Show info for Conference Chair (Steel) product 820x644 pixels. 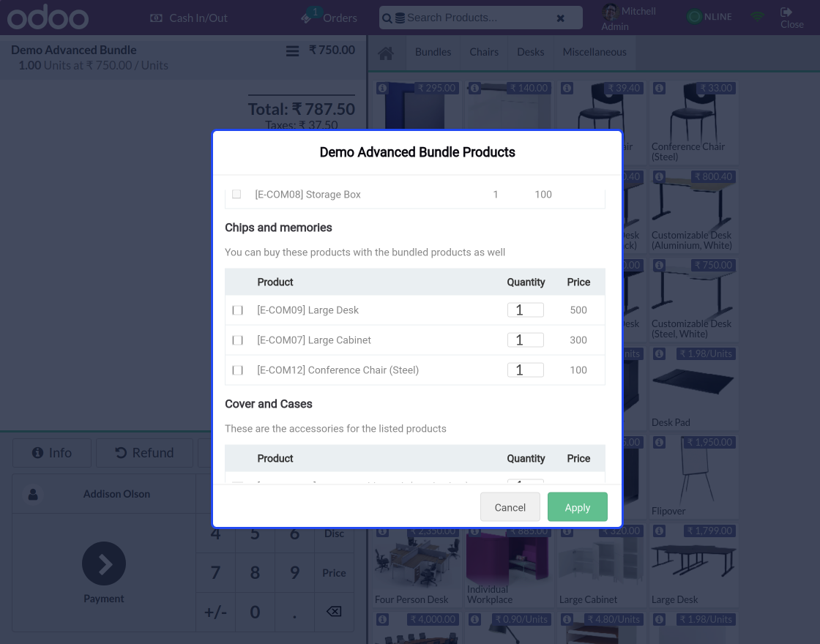660,88
